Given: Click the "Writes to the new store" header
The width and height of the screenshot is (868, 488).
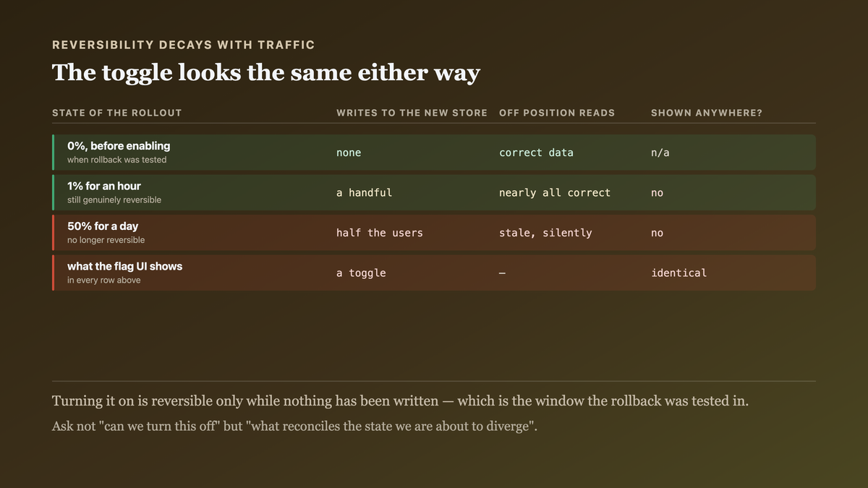Looking at the screenshot, I should coord(412,113).
